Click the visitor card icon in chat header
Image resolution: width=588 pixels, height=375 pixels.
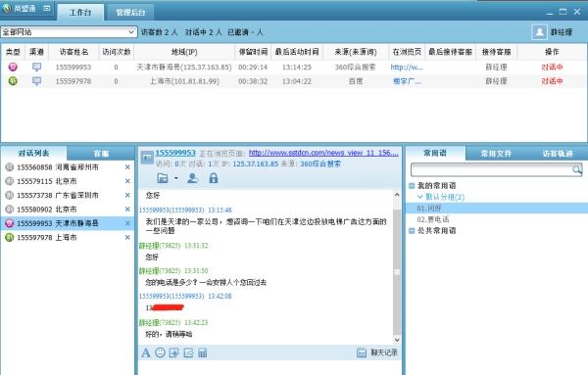pos(147,158)
